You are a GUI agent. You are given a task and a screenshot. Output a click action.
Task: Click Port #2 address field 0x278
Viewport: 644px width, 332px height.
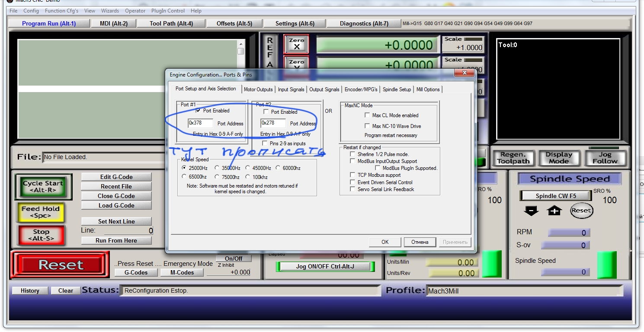point(273,123)
